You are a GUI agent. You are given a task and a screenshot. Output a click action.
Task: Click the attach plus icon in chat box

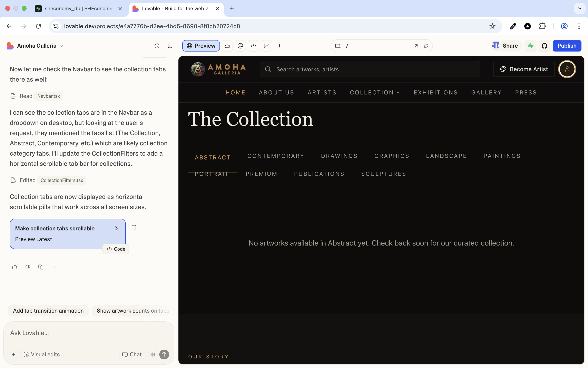click(x=14, y=354)
